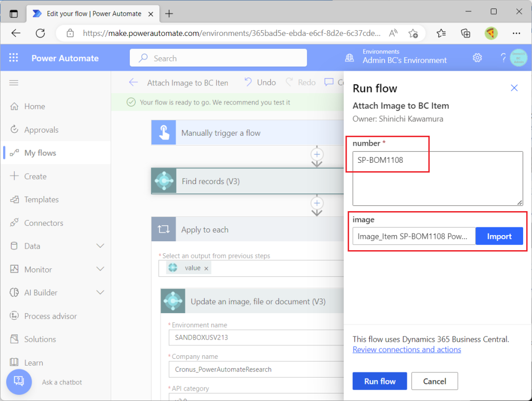Screen dimensions: 532x401
Task: Undo the last flow edit
Action: [260, 83]
